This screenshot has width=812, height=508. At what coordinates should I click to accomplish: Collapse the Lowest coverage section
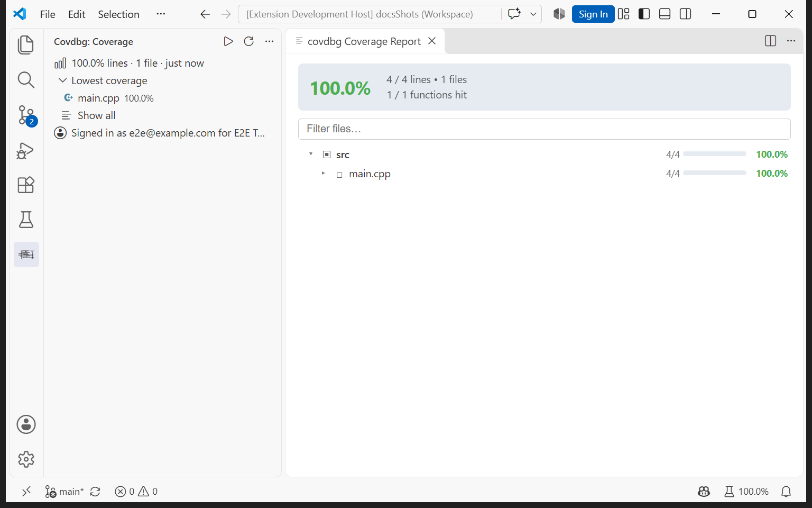(x=62, y=80)
